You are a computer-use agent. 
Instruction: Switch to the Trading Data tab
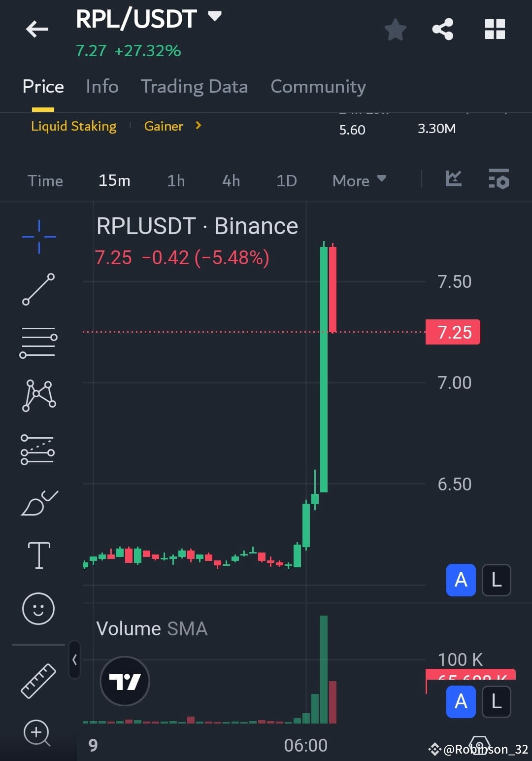click(194, 86)
